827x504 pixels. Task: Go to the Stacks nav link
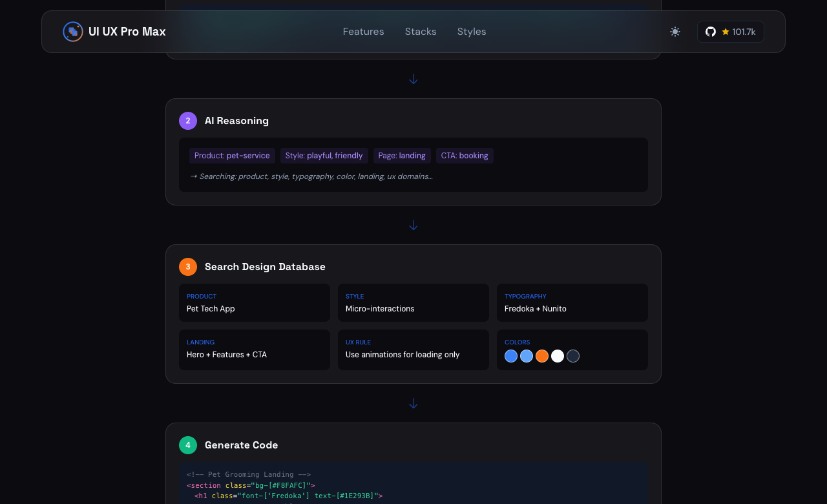tap(421, 32)
